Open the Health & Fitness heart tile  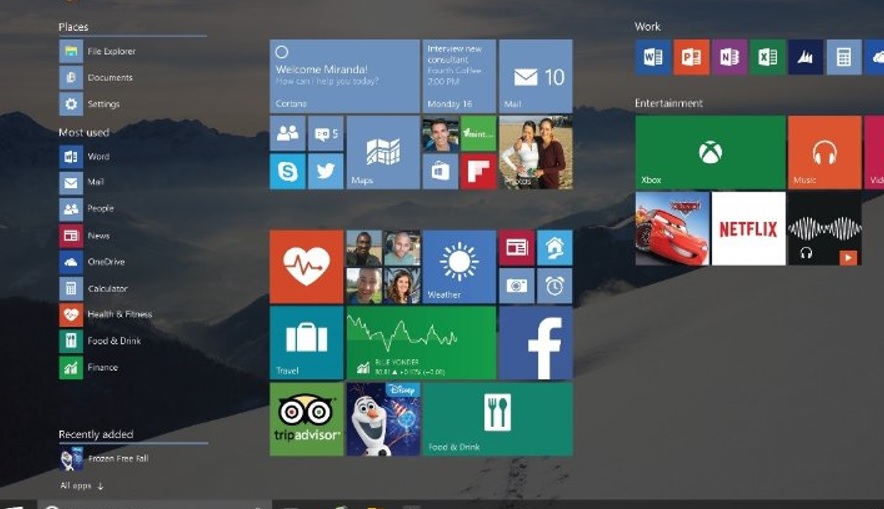click(x=306, y=267)
